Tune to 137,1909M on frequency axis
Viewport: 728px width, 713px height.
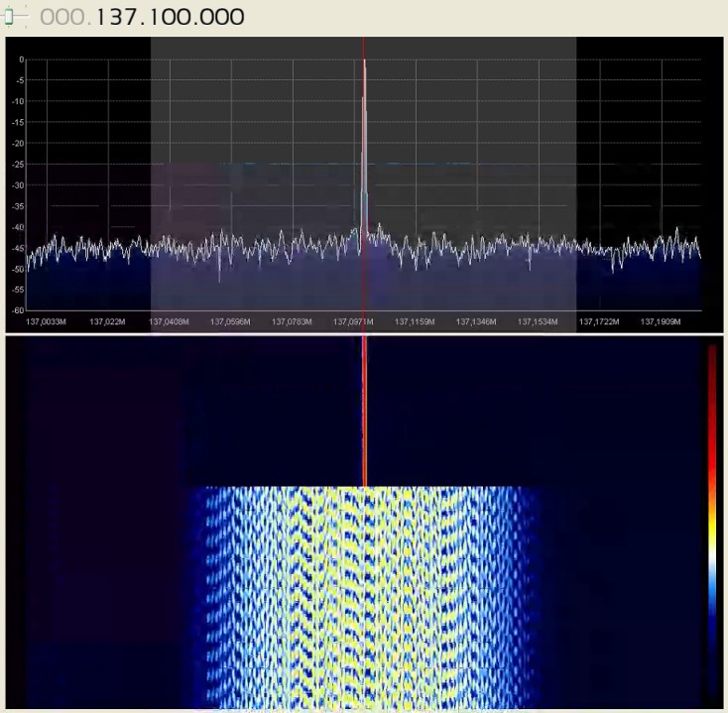661,322
